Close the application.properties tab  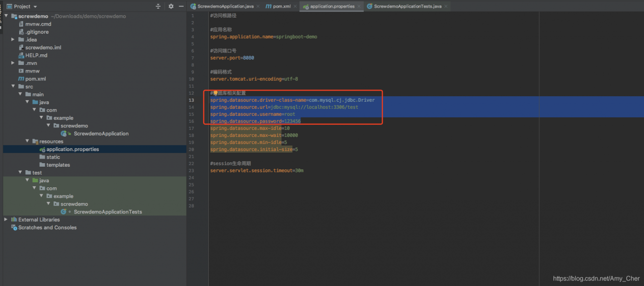tap(359, 7)
